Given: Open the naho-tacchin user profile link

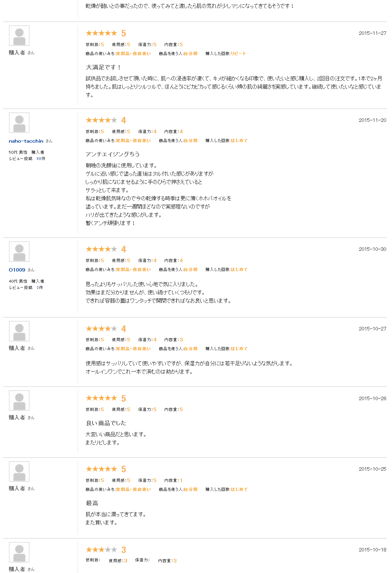Looking at the screenshot, I should click(26, 141).
